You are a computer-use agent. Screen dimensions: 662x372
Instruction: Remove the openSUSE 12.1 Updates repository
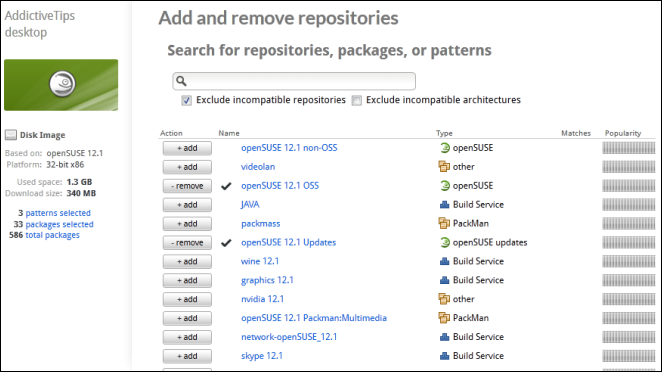pyautogui.click(x=187, y=243)
